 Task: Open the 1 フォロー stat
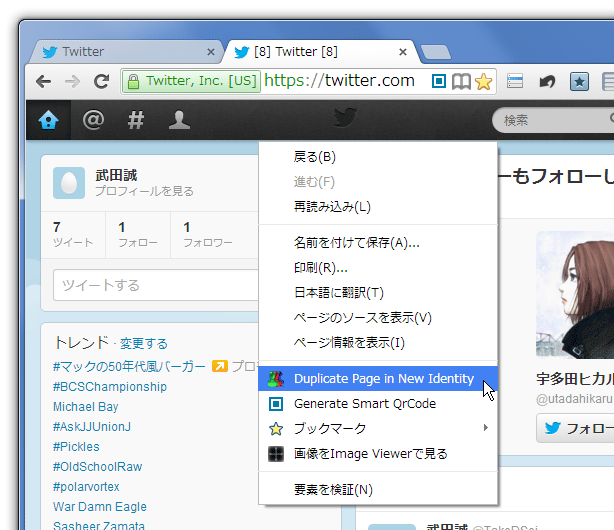[x=138, y=234]
